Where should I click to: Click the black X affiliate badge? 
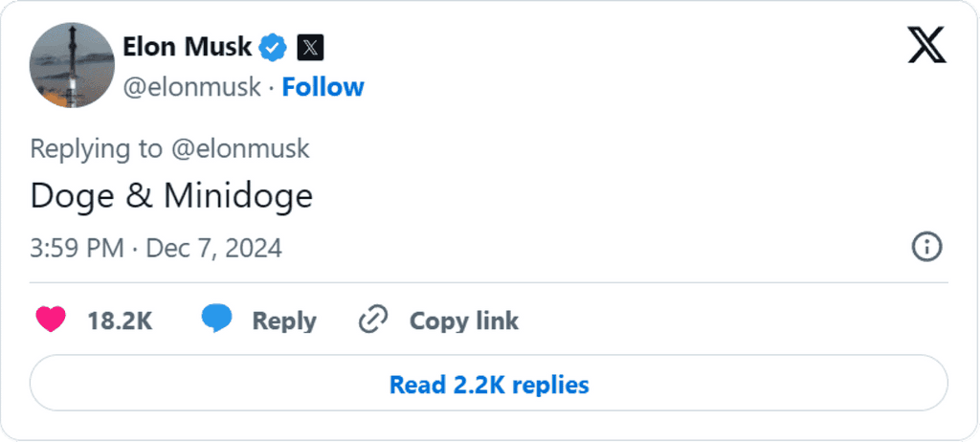pyautogui.click(x=310, y=48)
